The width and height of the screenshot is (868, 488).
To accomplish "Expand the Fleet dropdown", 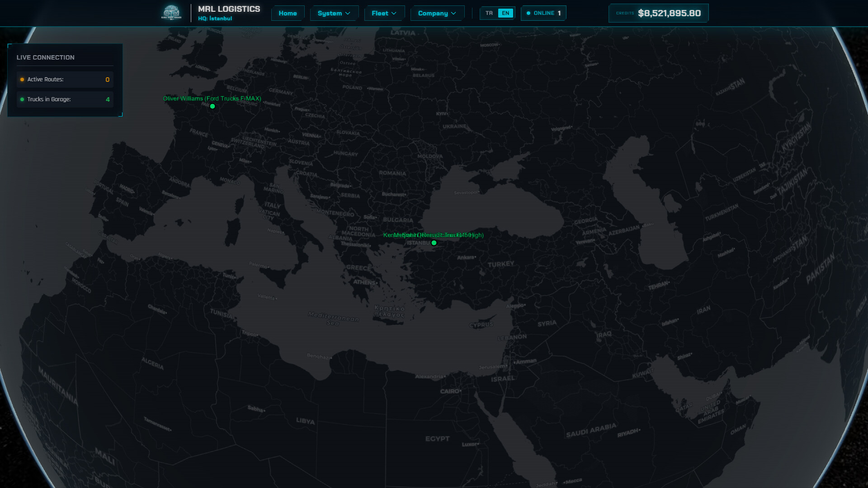I will [x=384, y=13].
